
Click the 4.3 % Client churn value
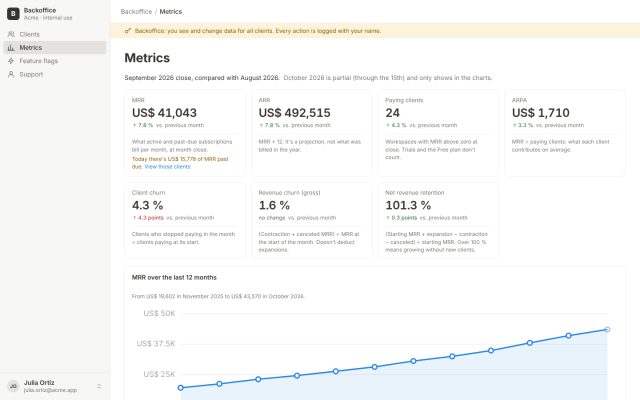point(147,205)
